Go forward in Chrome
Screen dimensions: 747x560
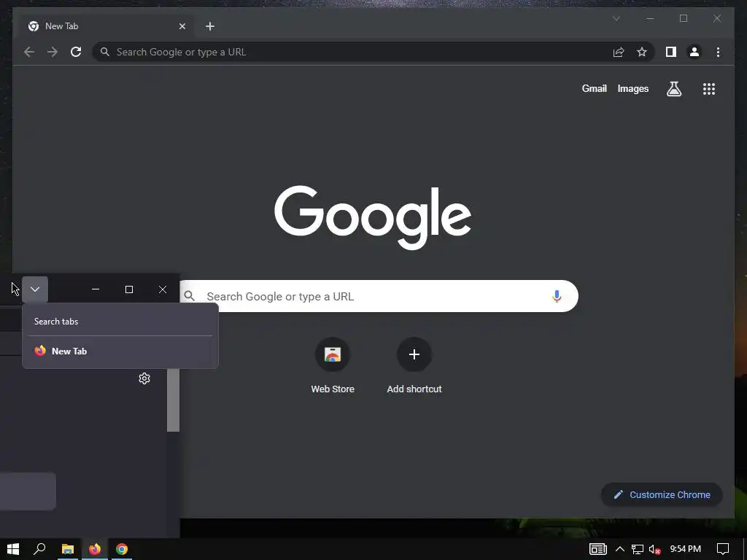tap(53, 52)
